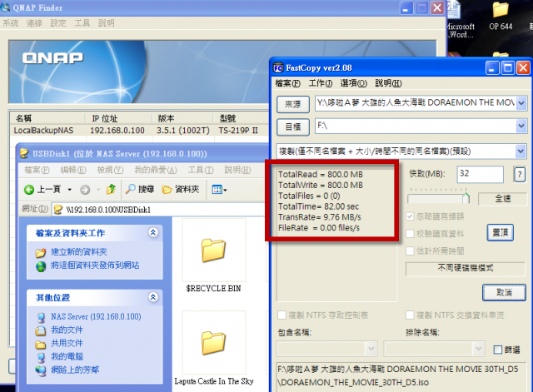Open the Tools menu in QNAP Finder
Image resolution: width=533 pixels, height=392 pixels.
[x=82, y=23]
